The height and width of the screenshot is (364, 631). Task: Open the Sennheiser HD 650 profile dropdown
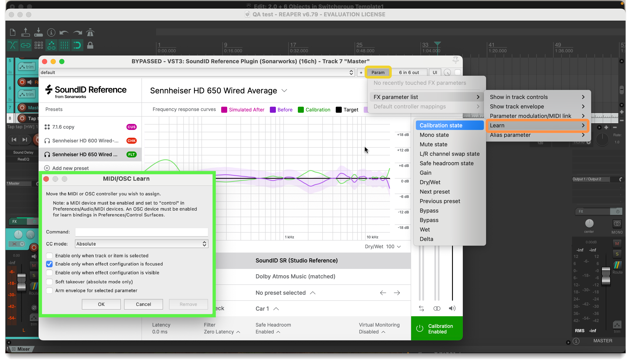click(284, 91)
